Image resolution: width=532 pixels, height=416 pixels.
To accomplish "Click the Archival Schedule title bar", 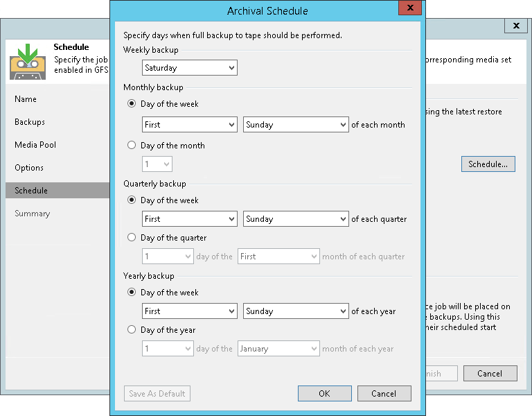I will point(267,11).
